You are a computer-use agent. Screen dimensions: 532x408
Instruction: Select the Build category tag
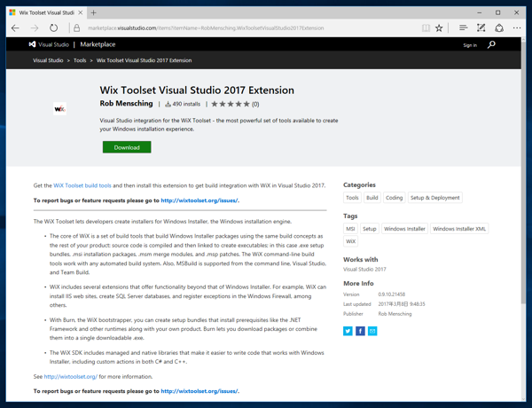372,198
